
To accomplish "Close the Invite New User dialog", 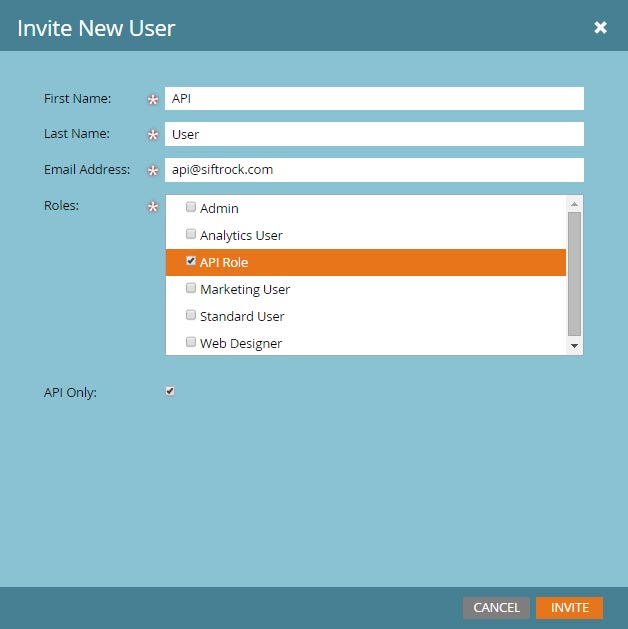I will coord(600,27).
